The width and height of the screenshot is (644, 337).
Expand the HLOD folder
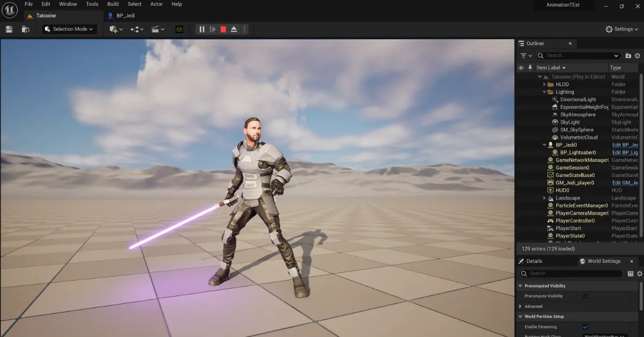click(x=544, y=84)
